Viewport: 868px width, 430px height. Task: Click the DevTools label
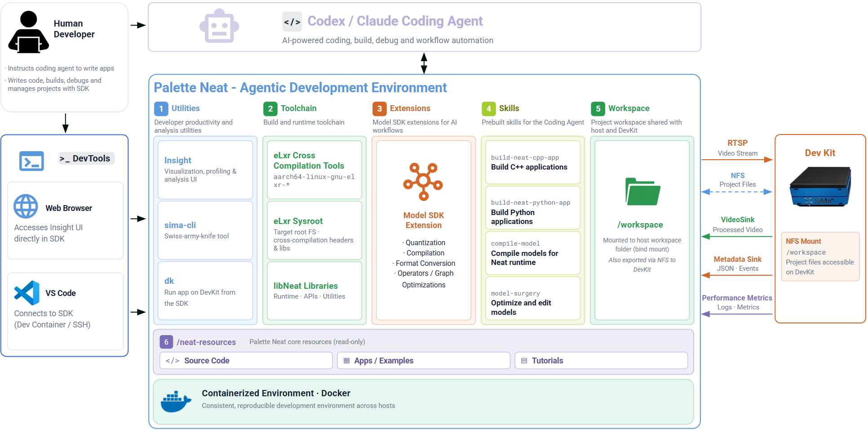pos(87,158)
